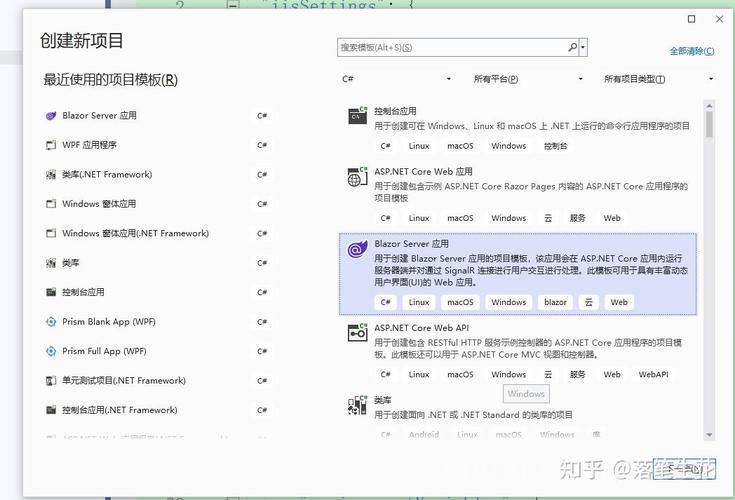Click the scrollbar down arrow of template list

[709, 435]
